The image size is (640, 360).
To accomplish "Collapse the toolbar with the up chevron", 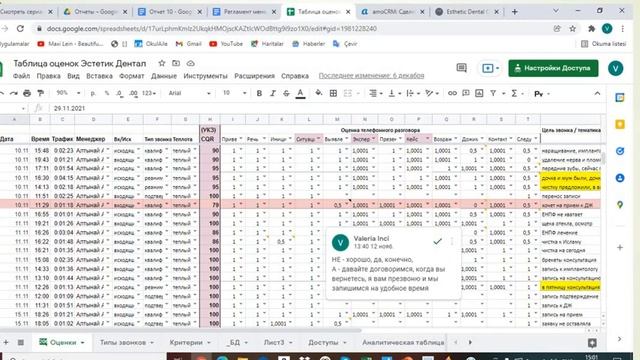I will (597, 93).
